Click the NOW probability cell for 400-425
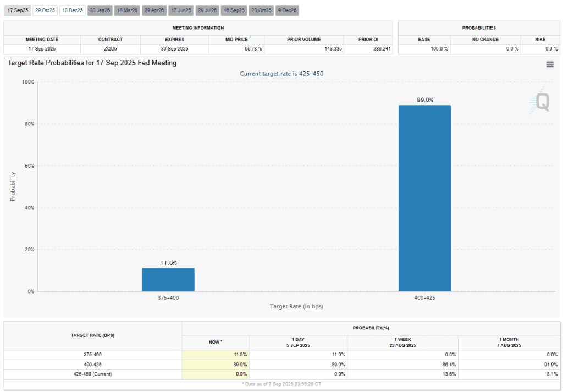The height and width of the screenshot is (392, 563). (x=216, y=365)
